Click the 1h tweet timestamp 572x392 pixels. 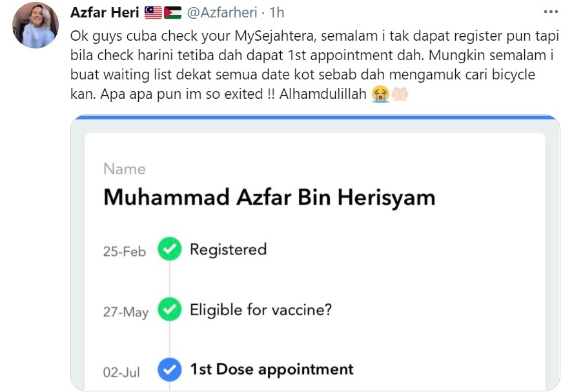coord(277,13)
